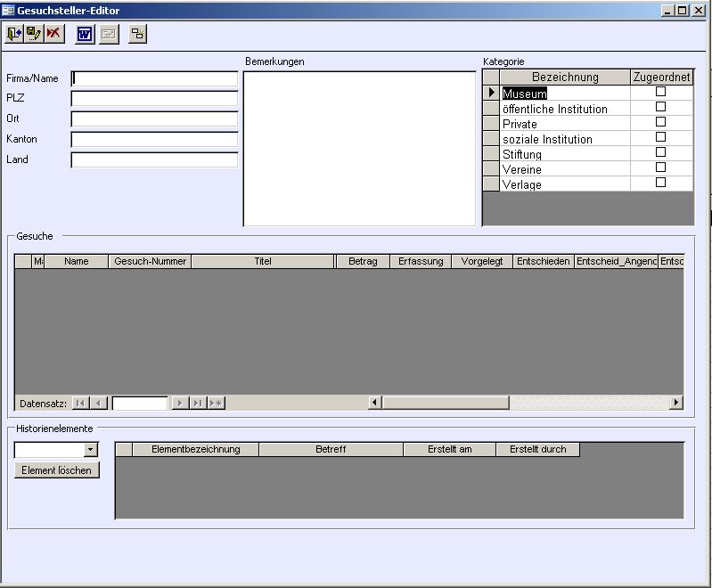
Task: Click the Titel column header in Gesuche
Action: click(x=262, y=261)
